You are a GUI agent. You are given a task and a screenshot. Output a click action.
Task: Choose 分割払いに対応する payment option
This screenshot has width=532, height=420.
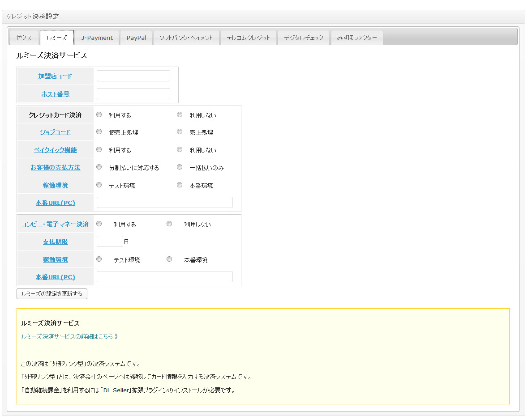pos(99,167)
